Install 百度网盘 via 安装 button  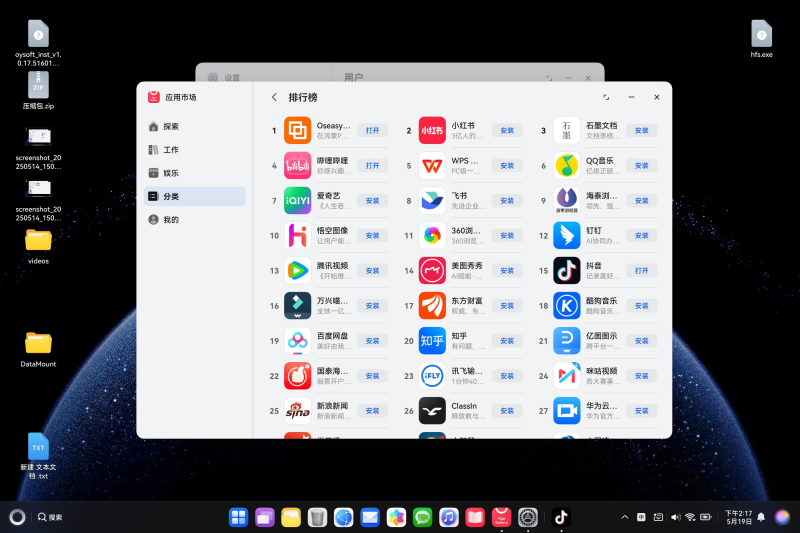[x=372, y=341]
